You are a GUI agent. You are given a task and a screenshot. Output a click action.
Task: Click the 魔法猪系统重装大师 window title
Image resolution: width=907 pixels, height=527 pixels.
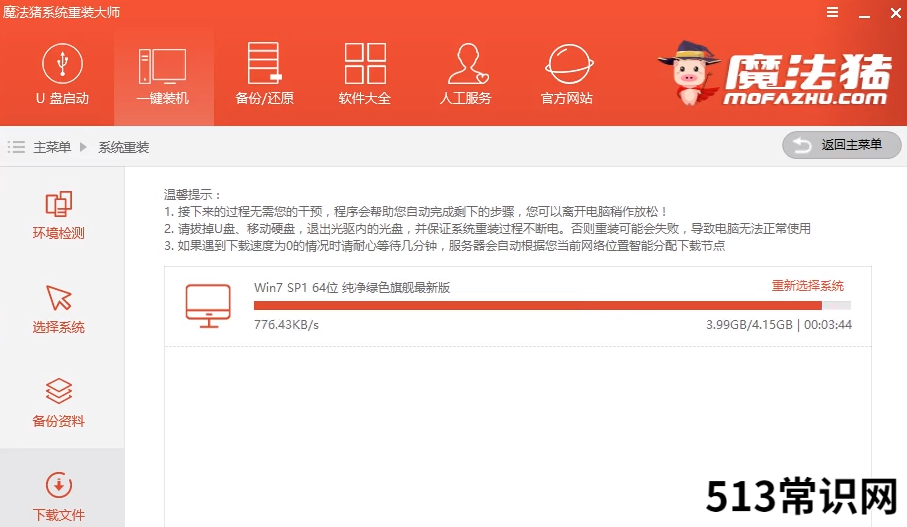[61, 13]
